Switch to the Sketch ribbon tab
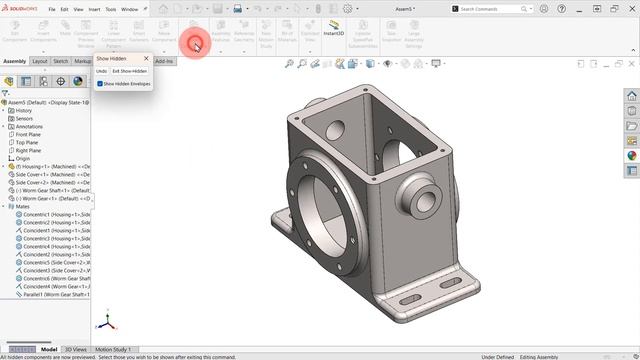This screenshot has height=360, width=640. pyautogui.click(x=60, y=61)
